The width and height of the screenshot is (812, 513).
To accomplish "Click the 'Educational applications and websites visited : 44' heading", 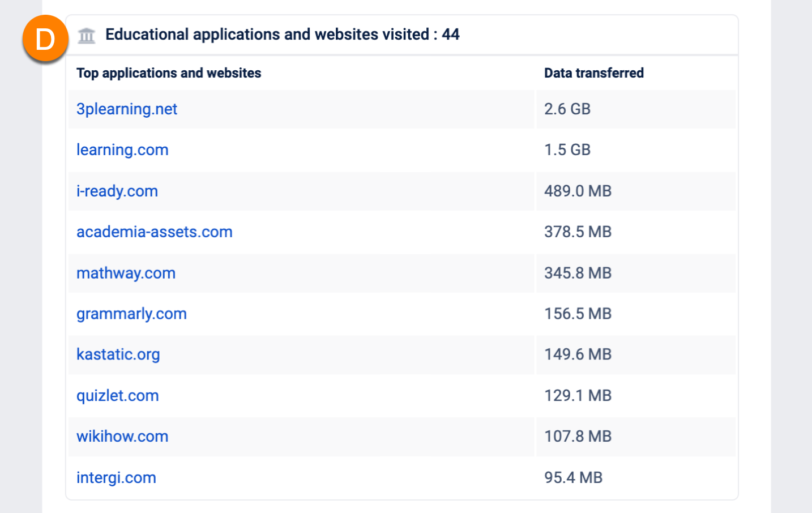I will 283,35.
